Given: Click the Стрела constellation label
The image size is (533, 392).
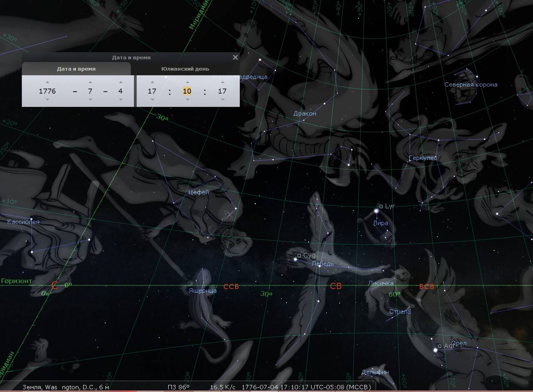Looking at the screenshot, I should pyautogui.click(x=400, y=312).
